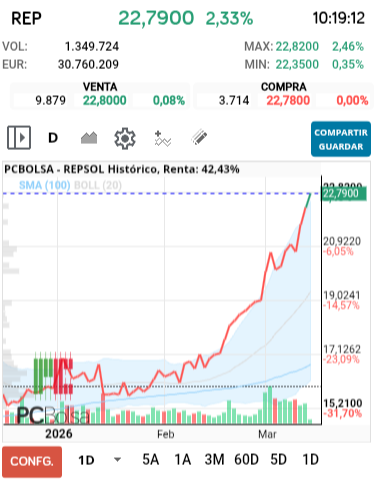Switch to the 1A range
The height and width of the screenshot is (483, 384).
[183, 460]
